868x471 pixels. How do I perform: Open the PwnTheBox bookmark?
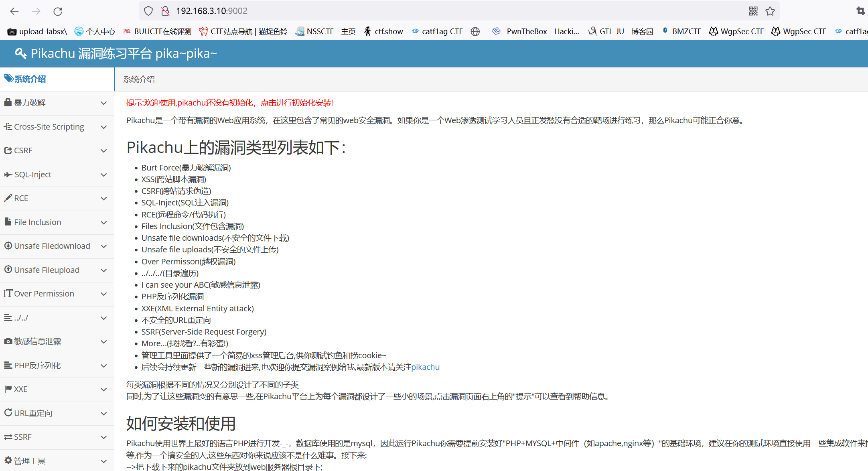tap(536, 31)
